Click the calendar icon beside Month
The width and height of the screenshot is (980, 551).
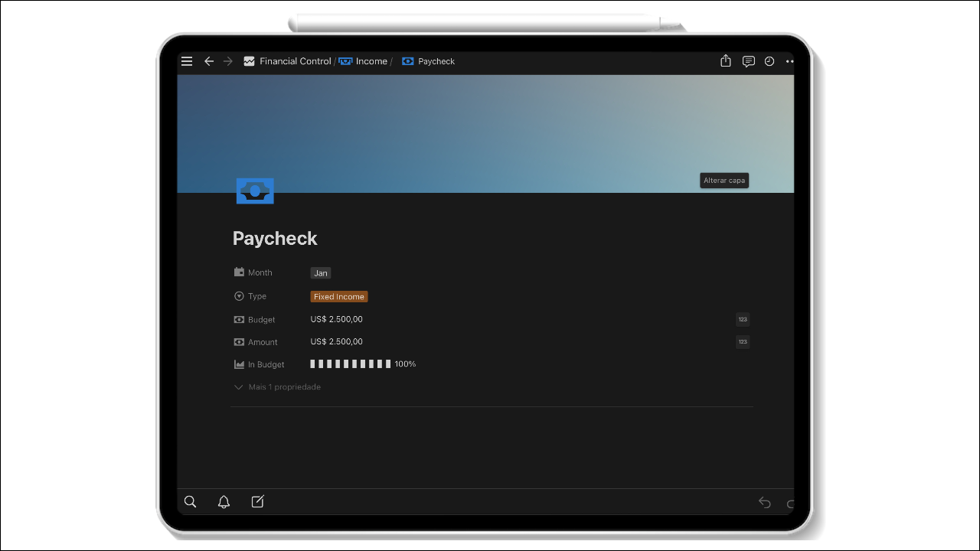(x=239, y=272)
